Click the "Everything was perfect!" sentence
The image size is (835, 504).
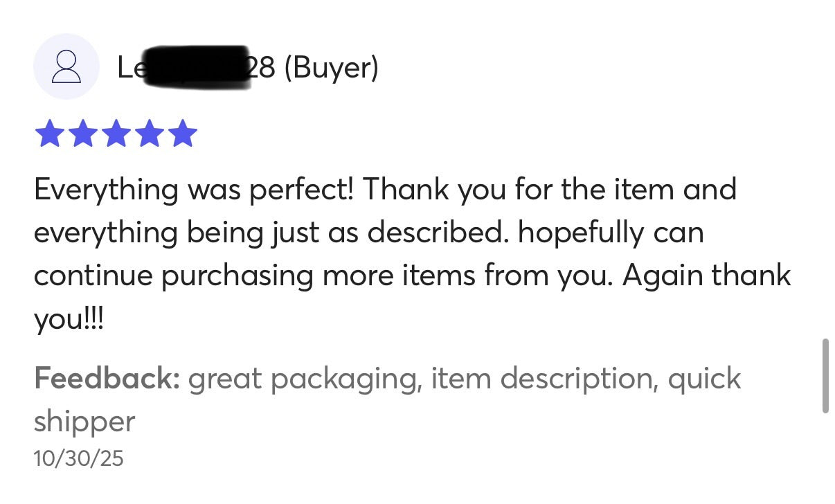coord(195,190)
